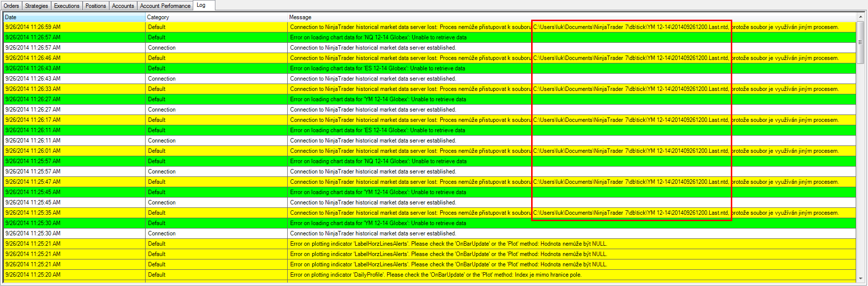
Task: Select date cell 9/26/2014 11:26:01 AM
Action: tap(74, 151)
